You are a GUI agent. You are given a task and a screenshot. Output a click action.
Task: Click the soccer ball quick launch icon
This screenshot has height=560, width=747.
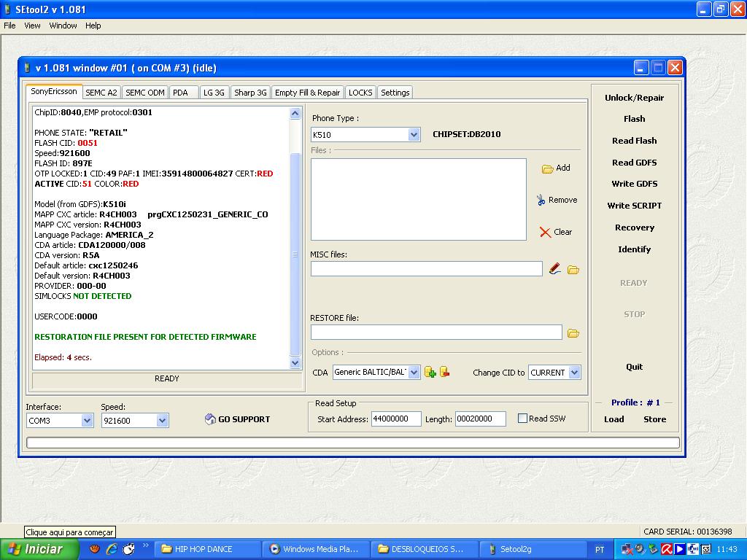click(x=128, y=549)
